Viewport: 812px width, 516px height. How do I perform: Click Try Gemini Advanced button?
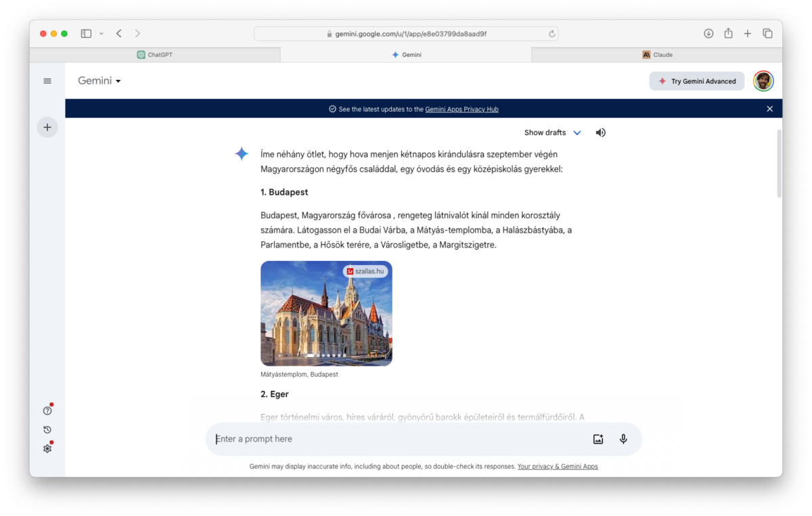(697, 81)
